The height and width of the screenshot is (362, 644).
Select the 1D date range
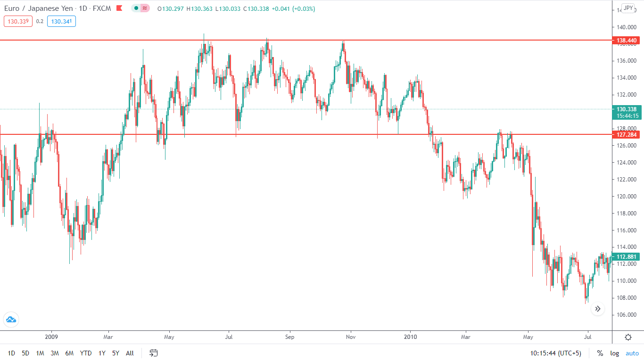[x=11, y=353]
